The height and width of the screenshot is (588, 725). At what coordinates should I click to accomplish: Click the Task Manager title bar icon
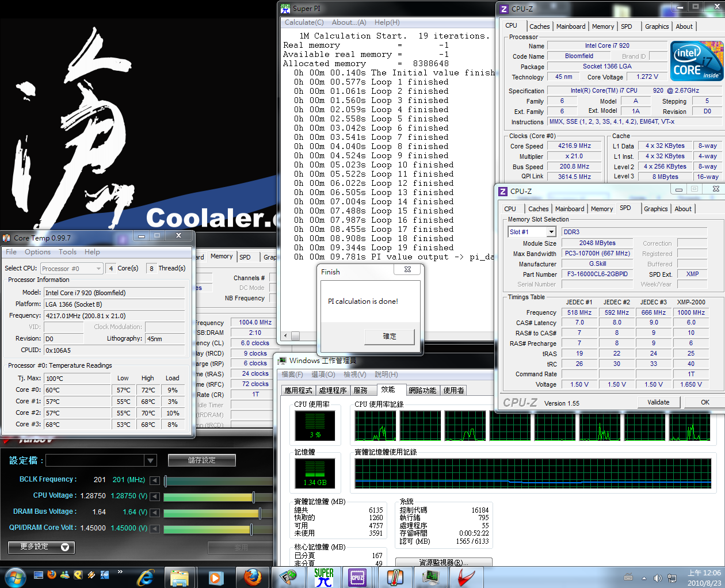(282, 361)
